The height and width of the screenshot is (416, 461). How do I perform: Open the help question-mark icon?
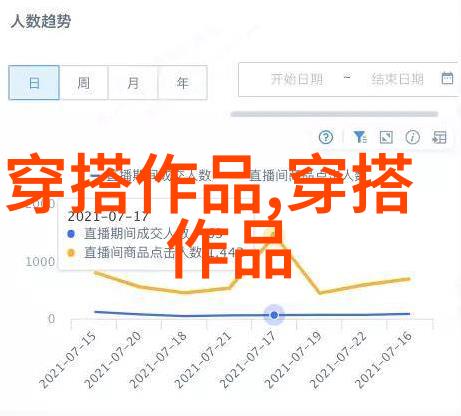click(326, 137)
